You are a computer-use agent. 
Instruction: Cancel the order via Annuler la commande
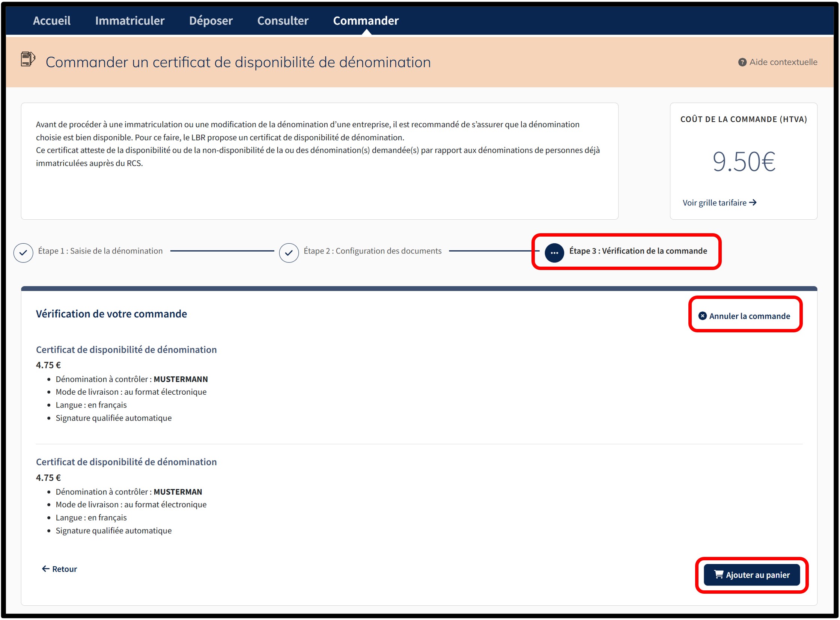[749, 316]
